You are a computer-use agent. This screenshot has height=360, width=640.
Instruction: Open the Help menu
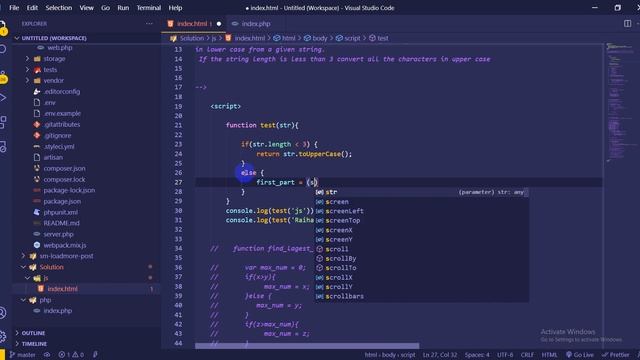[175, 8]
